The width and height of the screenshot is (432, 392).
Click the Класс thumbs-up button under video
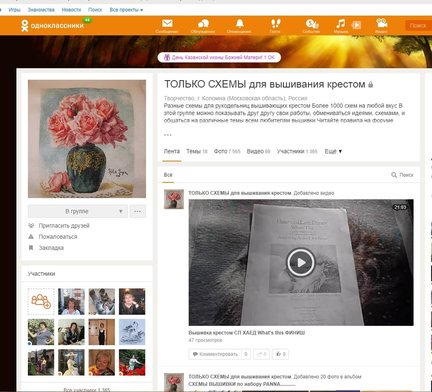click(x=280, y=354)
